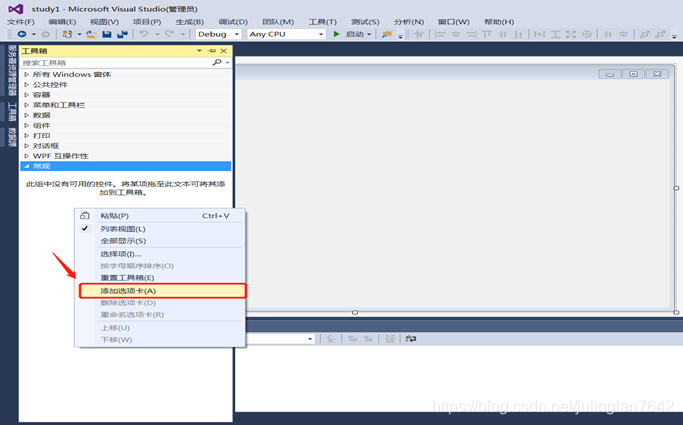The image size is (683, 425).
Task: Choose 添加选项卡(A) in the context menu
Action: point(162,290)
